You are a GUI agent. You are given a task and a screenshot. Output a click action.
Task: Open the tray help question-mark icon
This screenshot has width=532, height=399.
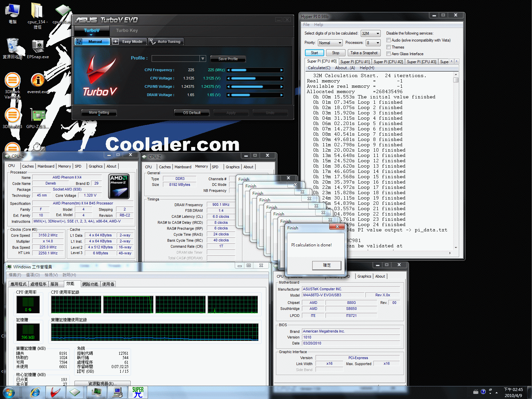(x=483, y=392)
